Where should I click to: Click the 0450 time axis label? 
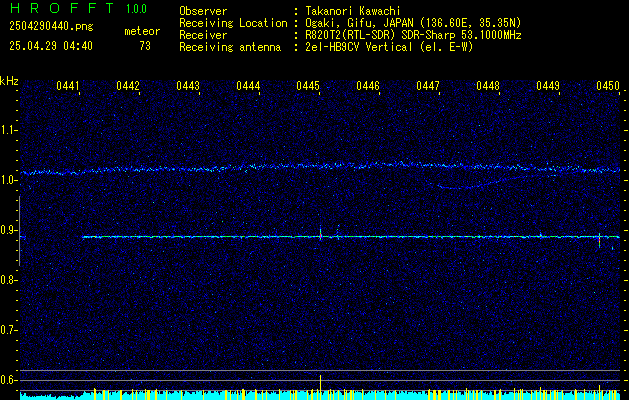click(607, 86)
